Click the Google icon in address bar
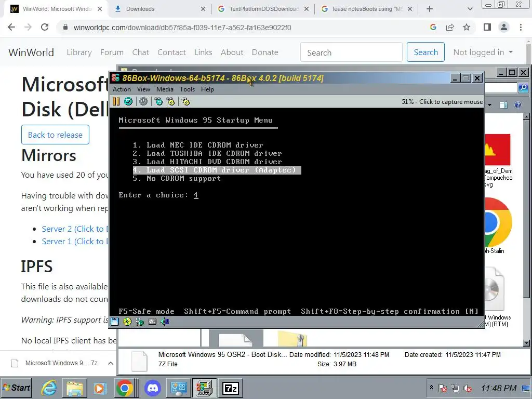The image size is (532, 399). [433, 27]
